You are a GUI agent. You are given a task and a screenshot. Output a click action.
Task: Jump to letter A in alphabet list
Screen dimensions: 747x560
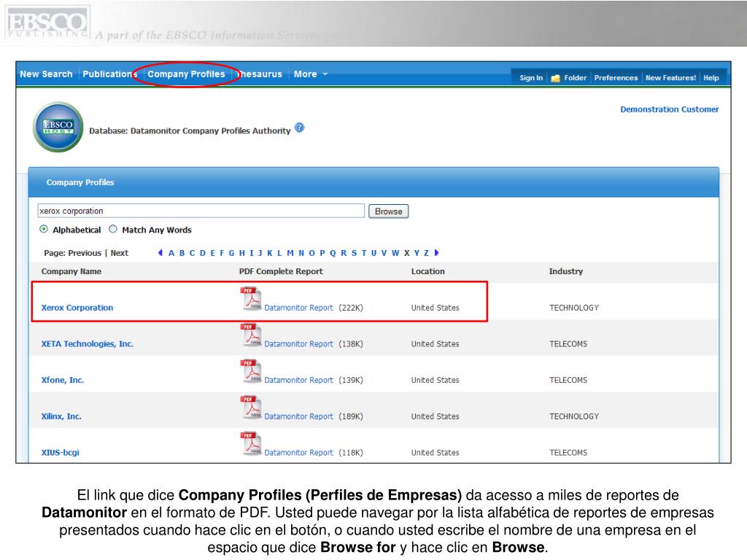click(x=171, y=253)
